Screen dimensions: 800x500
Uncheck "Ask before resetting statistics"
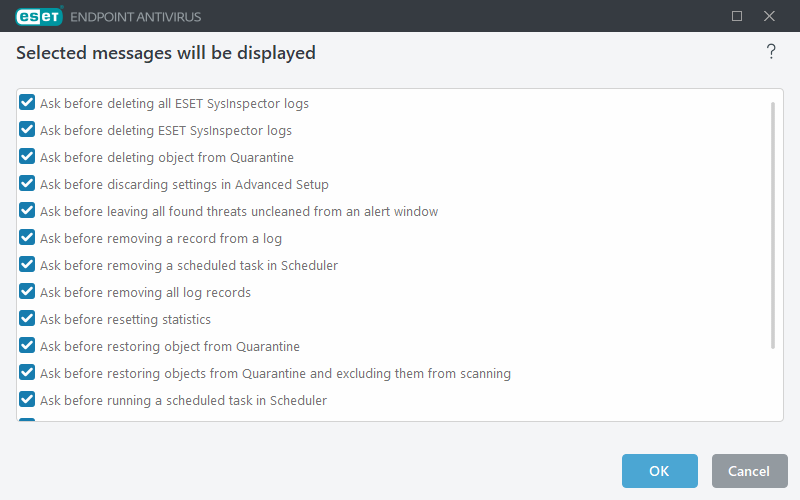pyautogui.click(x=28, y=319)
